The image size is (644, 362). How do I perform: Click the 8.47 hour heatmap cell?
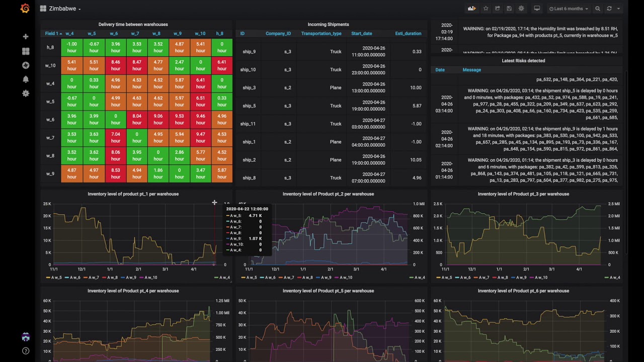(137, 65)
